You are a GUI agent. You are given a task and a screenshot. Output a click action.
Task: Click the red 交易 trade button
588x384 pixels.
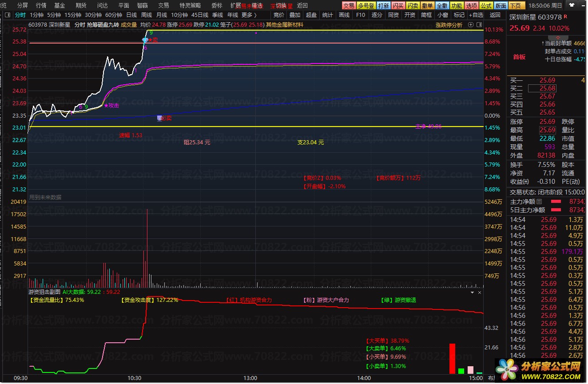click(349, 5)
